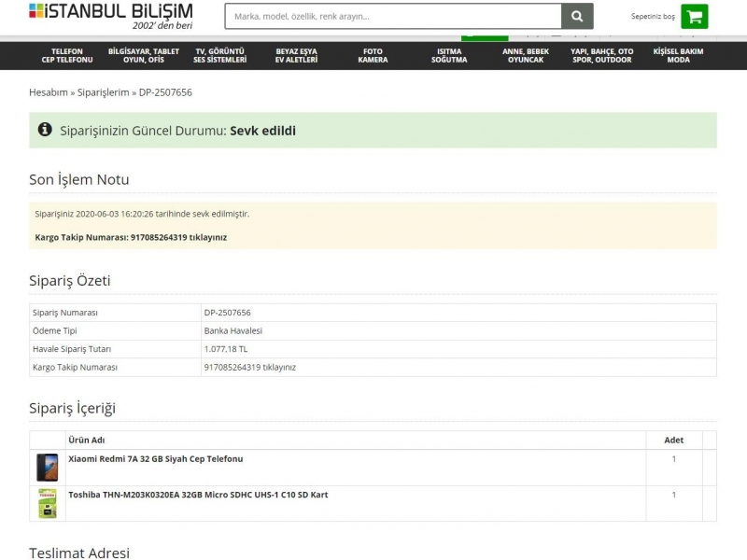
Task: Open TV, Görüntü Ses Sistemleri menu
Action: coord(219,56)
